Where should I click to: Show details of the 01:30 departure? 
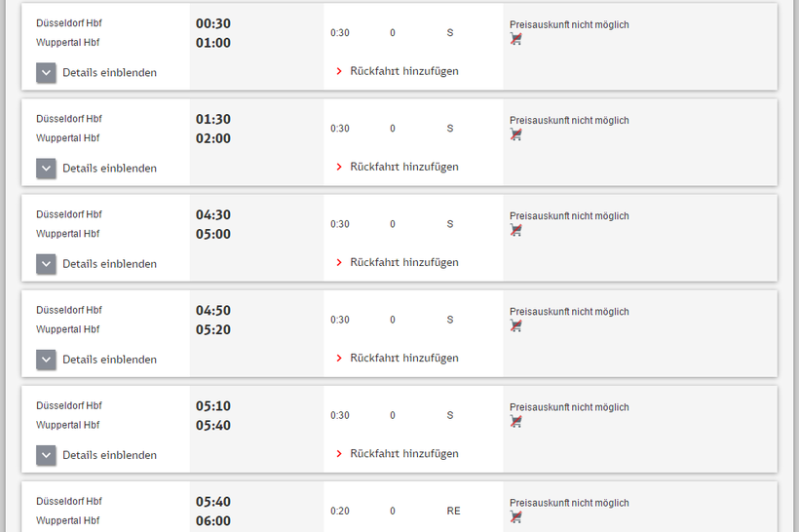tap(46, 168)
